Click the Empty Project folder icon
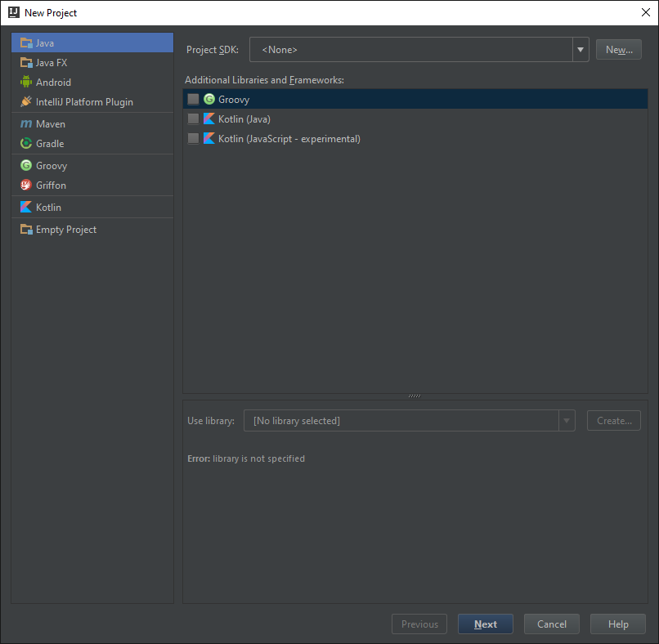Screen dimensions: 659x644 [x=26, y=230]
